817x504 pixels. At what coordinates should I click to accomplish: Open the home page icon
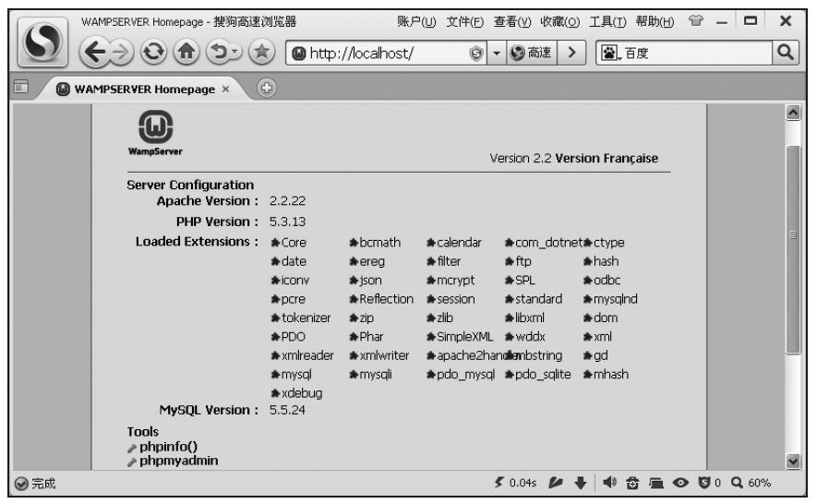pos(186,52)
